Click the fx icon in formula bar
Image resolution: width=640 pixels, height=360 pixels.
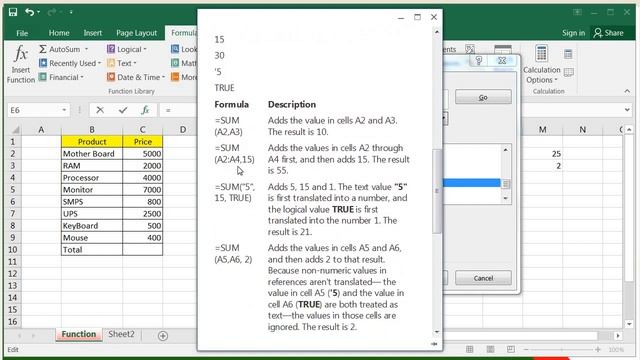145,110
